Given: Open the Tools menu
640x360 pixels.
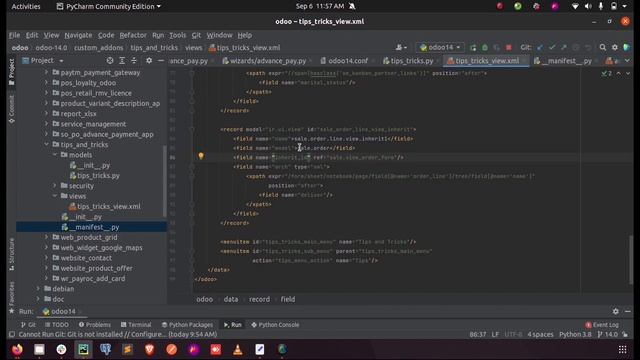Looking at the screenshot, I should click(178, 35).
